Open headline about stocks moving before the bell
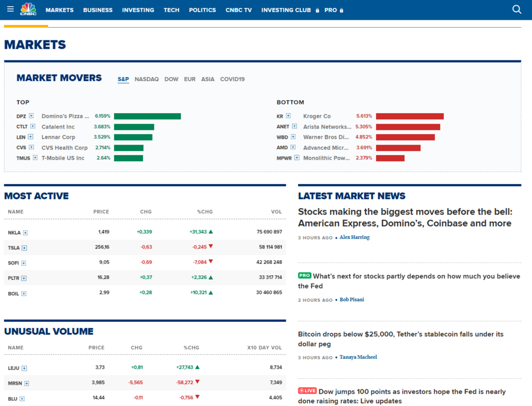This screenshot has height=406, width=532. [x=405, y=217]
